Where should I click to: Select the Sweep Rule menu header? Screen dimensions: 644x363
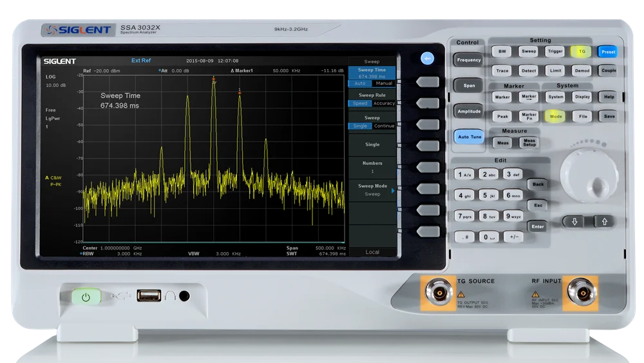(372, 95)
